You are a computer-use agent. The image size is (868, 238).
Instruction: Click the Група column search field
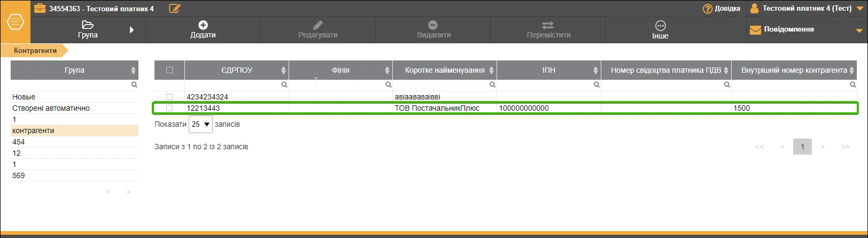click(x=74, y=85)
